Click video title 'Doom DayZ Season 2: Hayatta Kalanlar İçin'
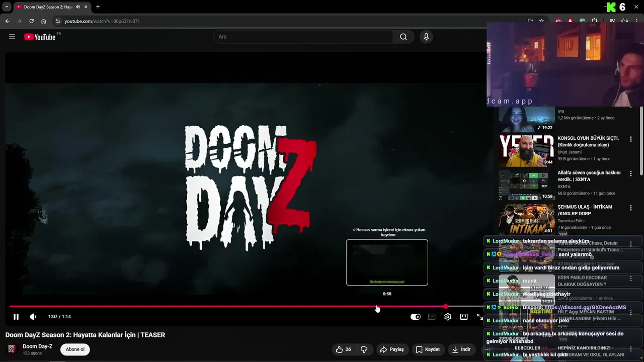Screen dimensions: 644x362 85,335
